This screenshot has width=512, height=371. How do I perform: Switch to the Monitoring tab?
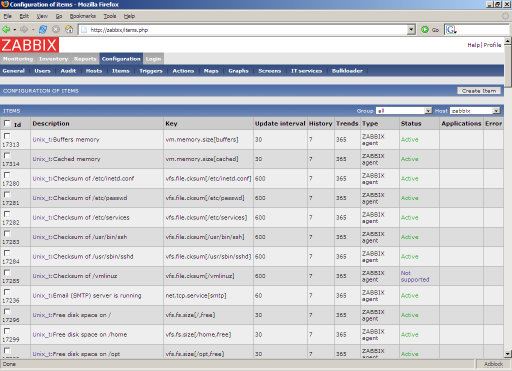tap(18, 59)
